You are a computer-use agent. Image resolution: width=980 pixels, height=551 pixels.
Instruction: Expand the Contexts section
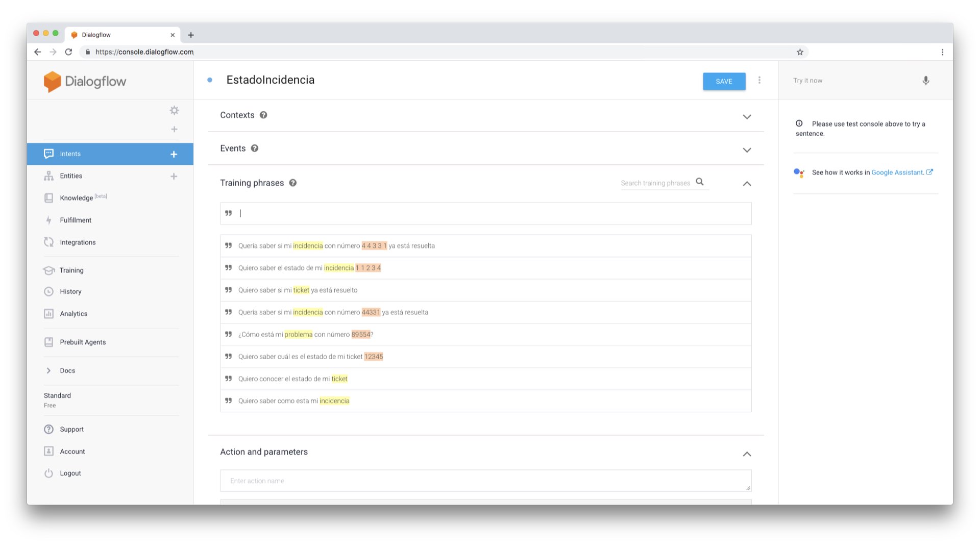pos(747,117)
